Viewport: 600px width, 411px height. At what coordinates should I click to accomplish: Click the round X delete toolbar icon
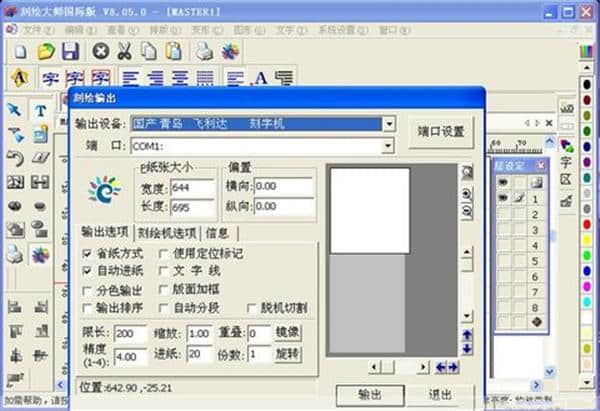101,51
